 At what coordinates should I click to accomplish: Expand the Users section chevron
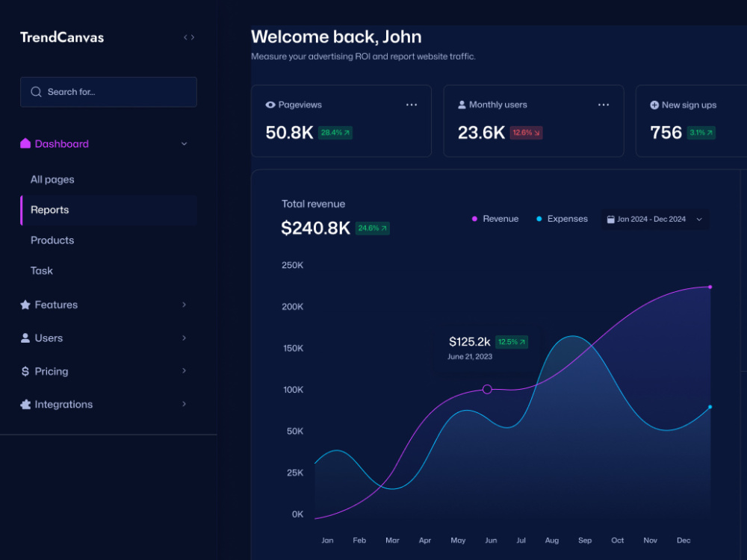184,338
